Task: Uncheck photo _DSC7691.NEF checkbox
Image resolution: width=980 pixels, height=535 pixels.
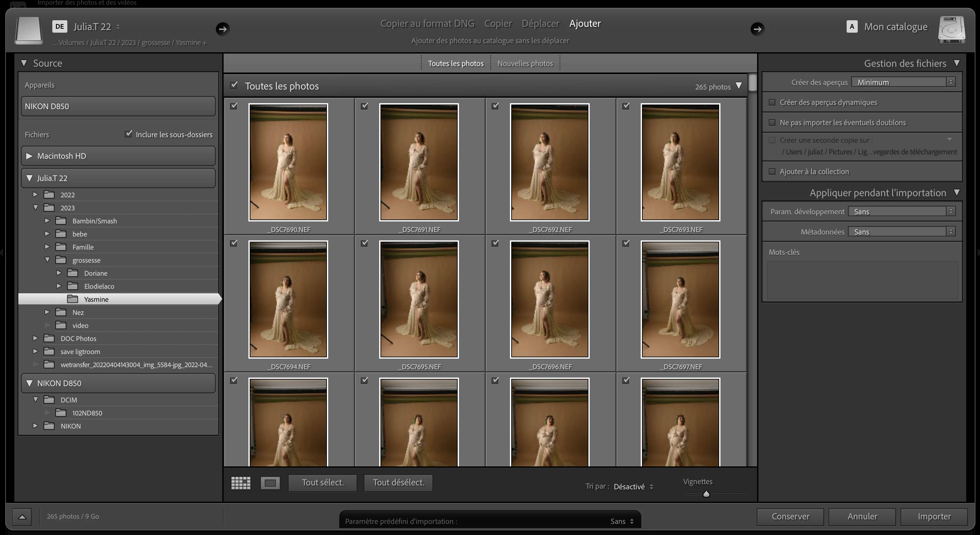Action: 364,106
